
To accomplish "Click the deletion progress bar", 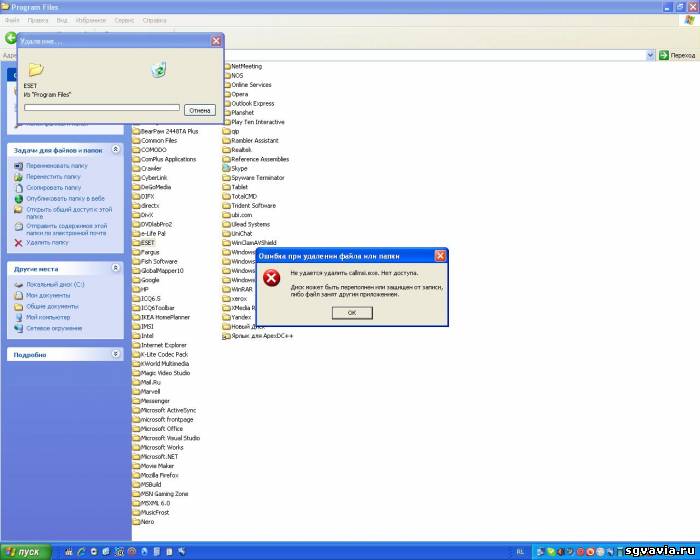I will (102, 108).
